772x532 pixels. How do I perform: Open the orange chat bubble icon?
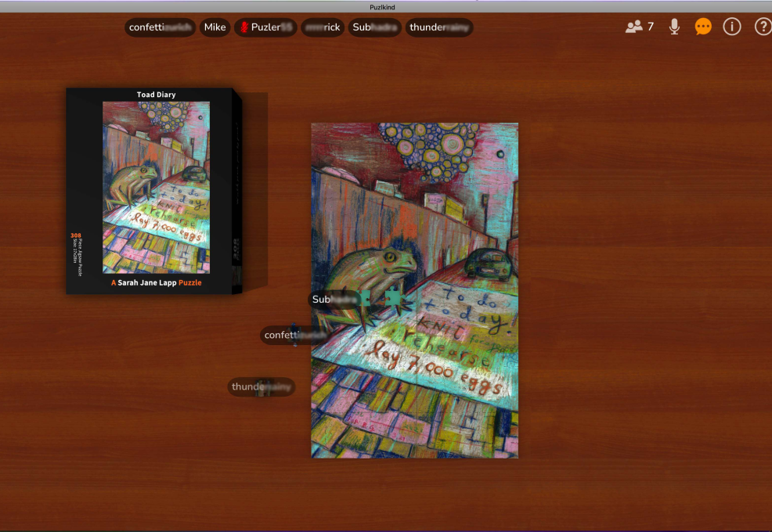pos(703,27)
